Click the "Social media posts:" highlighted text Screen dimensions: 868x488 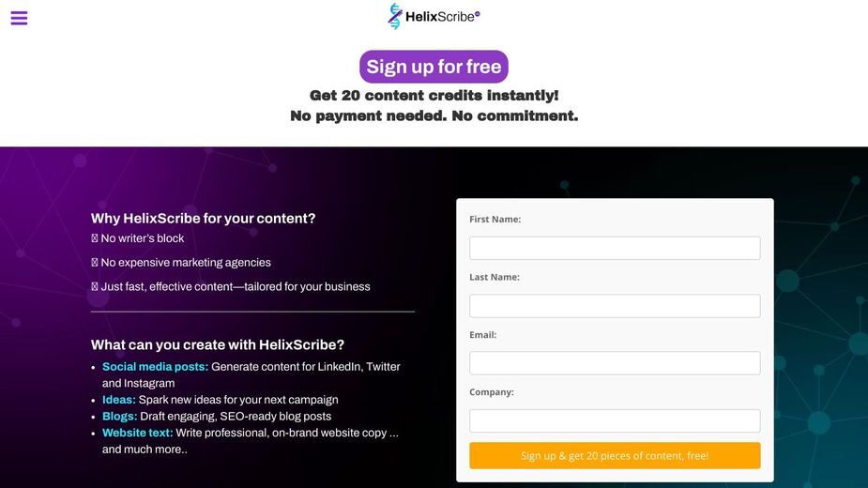point(155,367)
